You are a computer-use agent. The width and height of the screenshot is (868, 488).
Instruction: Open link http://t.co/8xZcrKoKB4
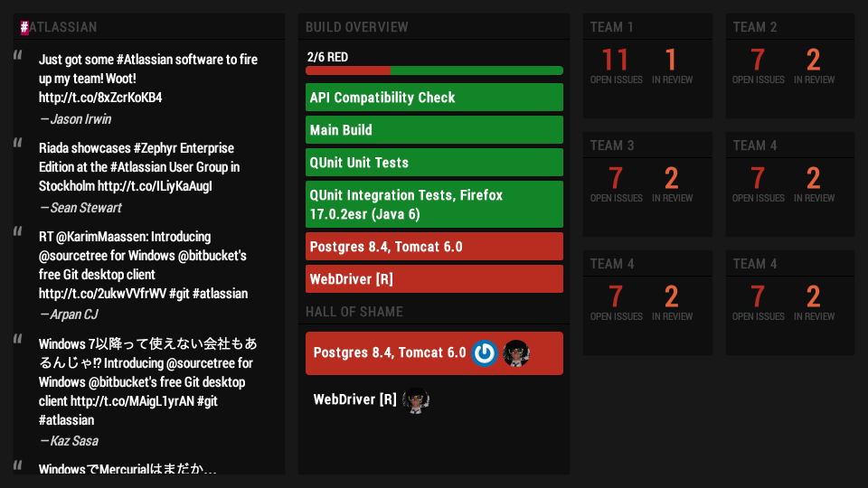tap(100, 98)
